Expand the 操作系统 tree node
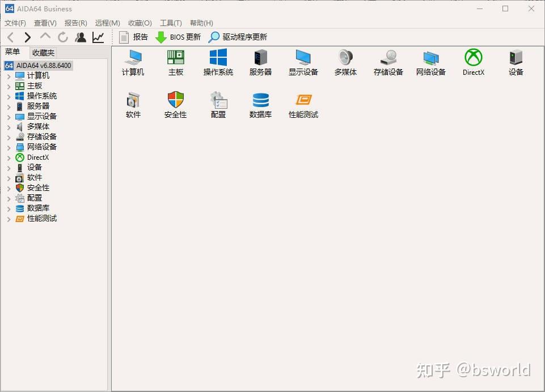545x392 pixels. click(9, 96)
